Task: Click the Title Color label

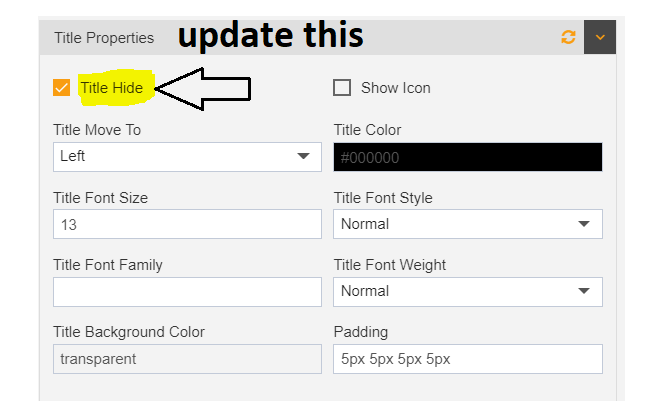Action: tap(367, 130)
